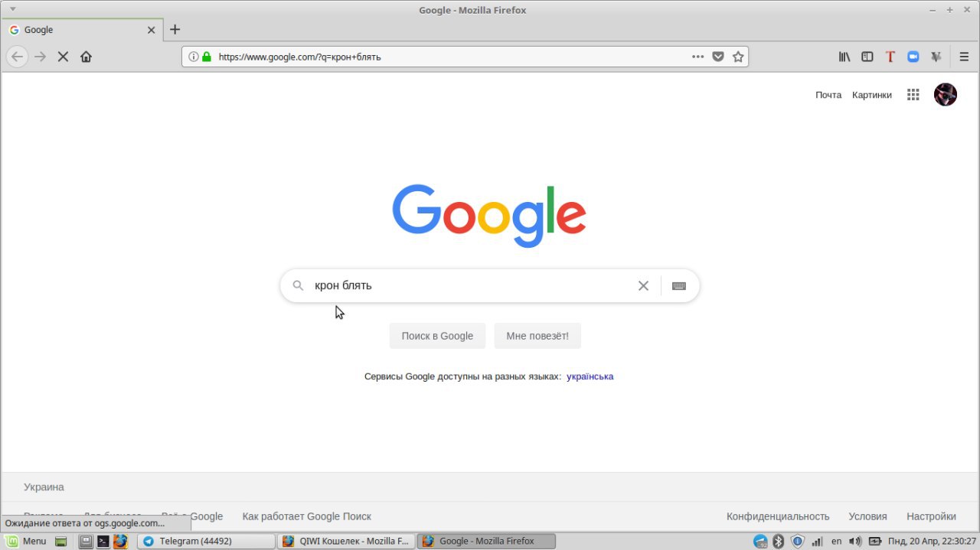The height and width of the screenshot is (550, 980).
Task: Open a new tab with plus button
Action: [175, 30]
